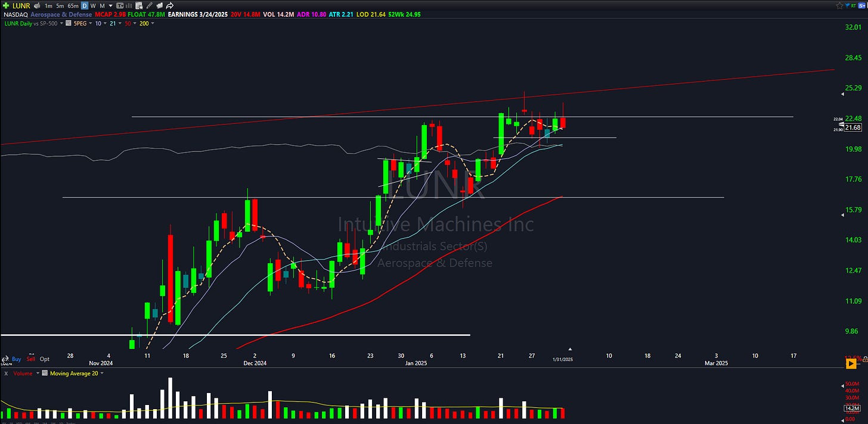Click the folder/layouts icon in toolbar
868x424 pixels.
160,5
